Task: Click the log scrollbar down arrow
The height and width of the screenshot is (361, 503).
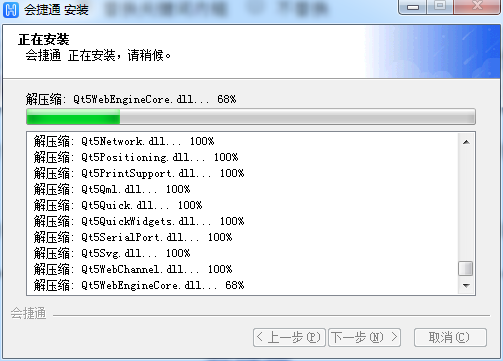Action: tap(466, 286)
